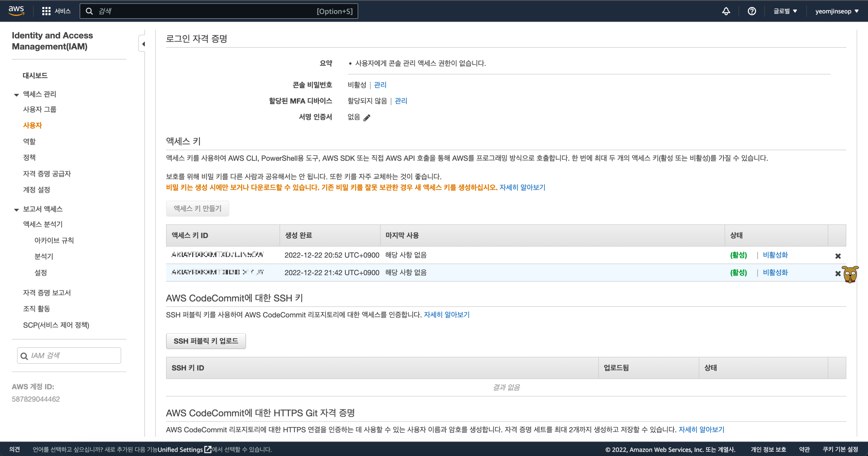Click 쿠키 기본 설정 in footer
The height and width of the screenshot is (456, 868).
pos(841,449)
